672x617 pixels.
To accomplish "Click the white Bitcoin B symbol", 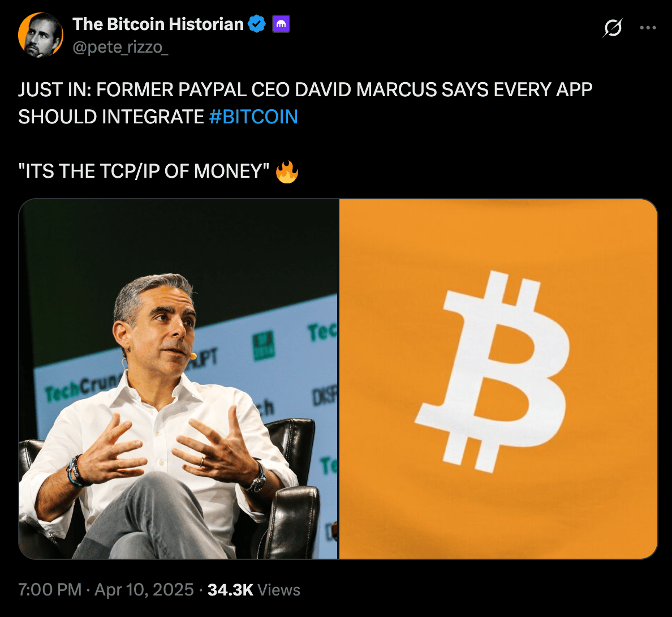I will 493,371.
